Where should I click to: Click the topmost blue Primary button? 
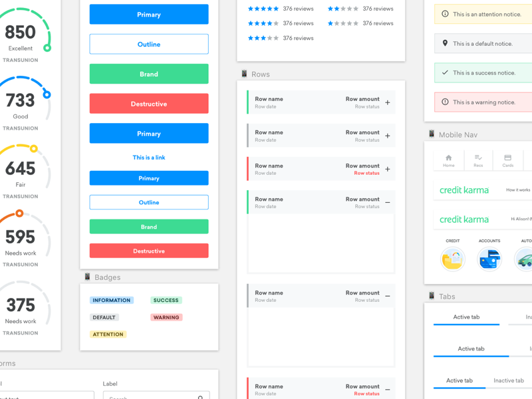coord(149,14)
